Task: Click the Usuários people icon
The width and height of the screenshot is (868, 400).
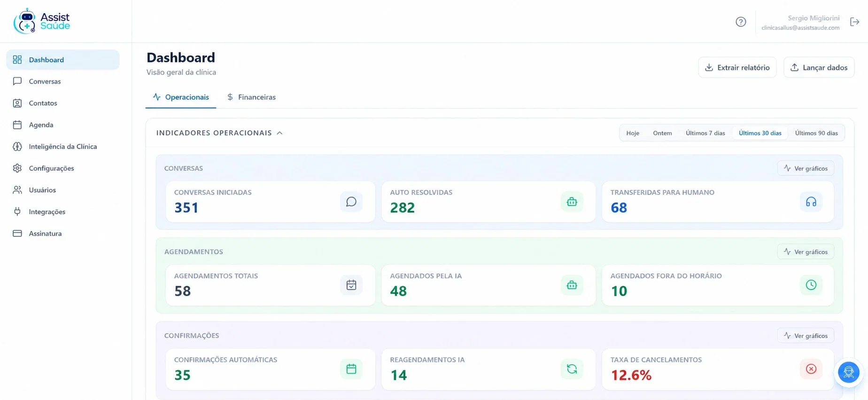Action: click(x=17, y=190)
